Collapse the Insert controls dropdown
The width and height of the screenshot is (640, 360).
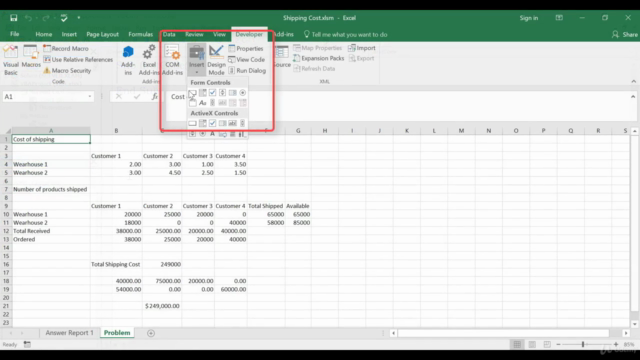196,60
